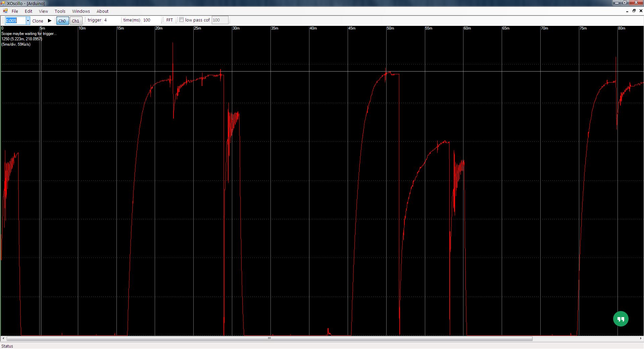This screenshot has width=644, height=349.
Task: Click the '(5ms/div, 59Ks/s)' readout text
Action: click(16, 44)
